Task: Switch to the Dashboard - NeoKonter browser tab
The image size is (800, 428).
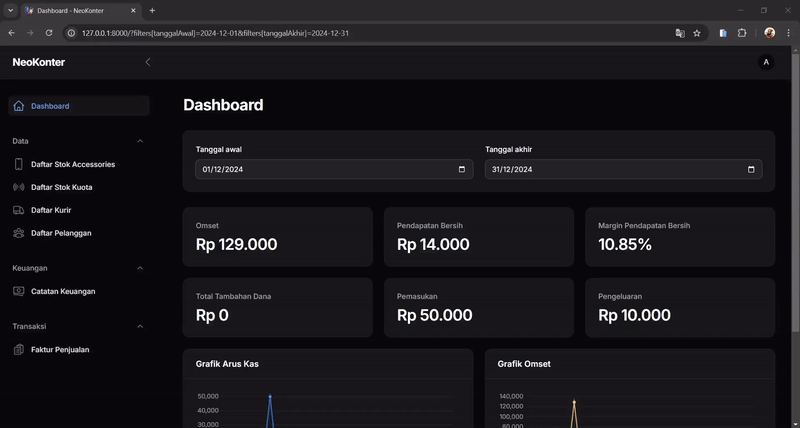Action: point(75,10)
